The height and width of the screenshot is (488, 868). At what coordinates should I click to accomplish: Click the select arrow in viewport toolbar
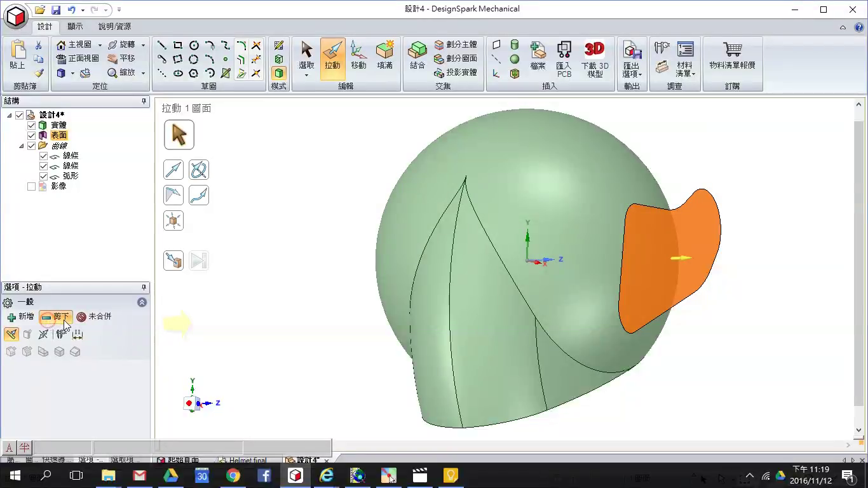(179, 135)
